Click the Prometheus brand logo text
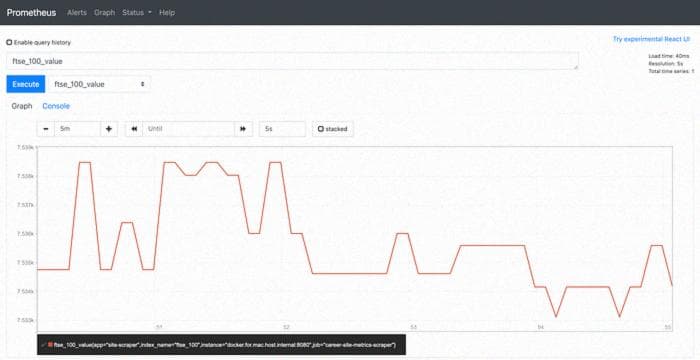Screen dimensions: 700x360 coord(31,13)
